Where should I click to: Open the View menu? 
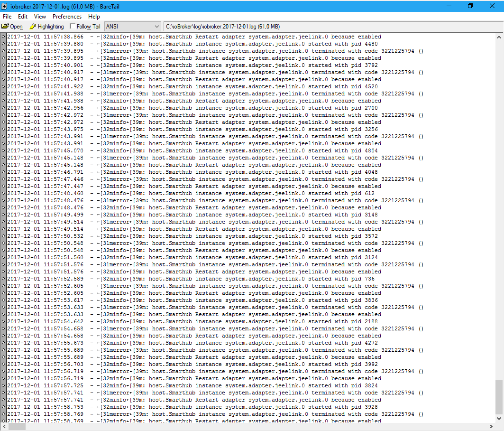coord(40,17)
